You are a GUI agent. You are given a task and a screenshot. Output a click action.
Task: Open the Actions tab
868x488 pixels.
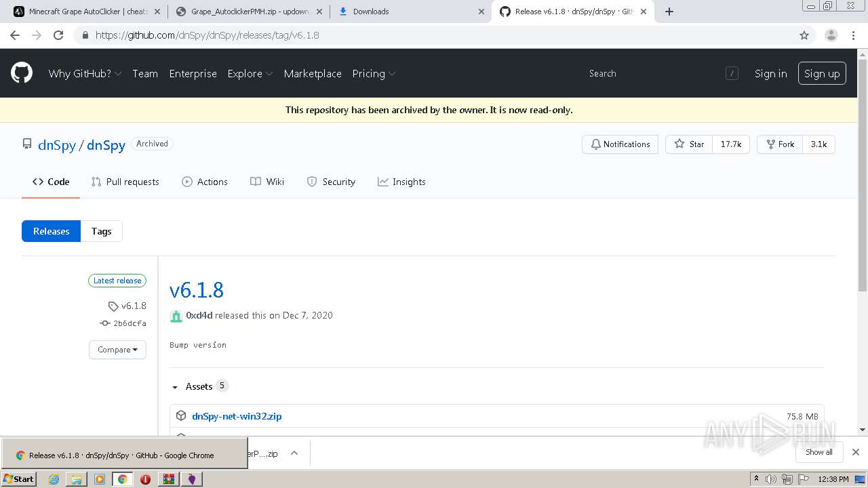tap(205, 182)
